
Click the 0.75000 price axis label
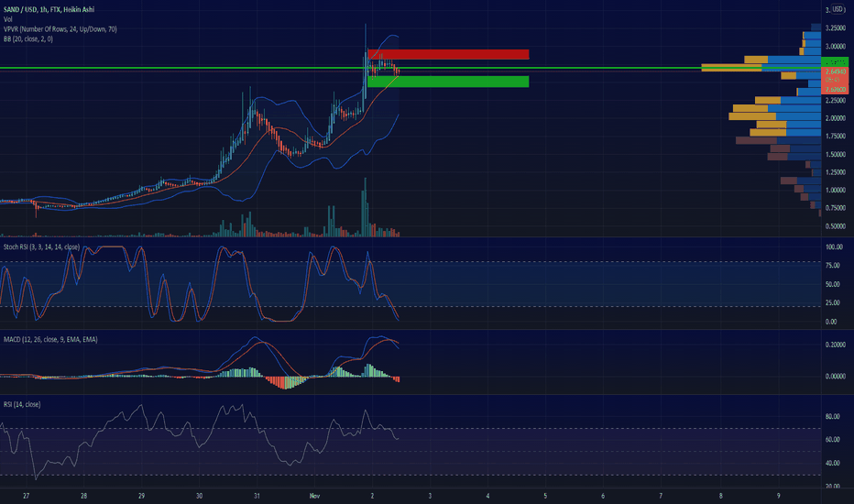836,208
